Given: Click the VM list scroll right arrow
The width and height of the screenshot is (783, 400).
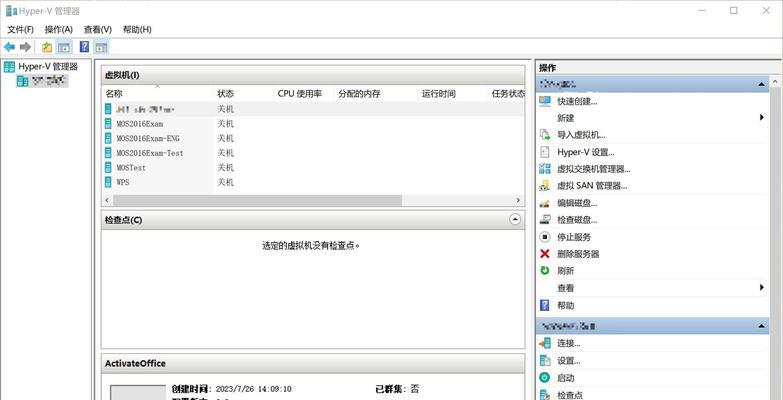Looking at the screenshot, I should (518, 200).
